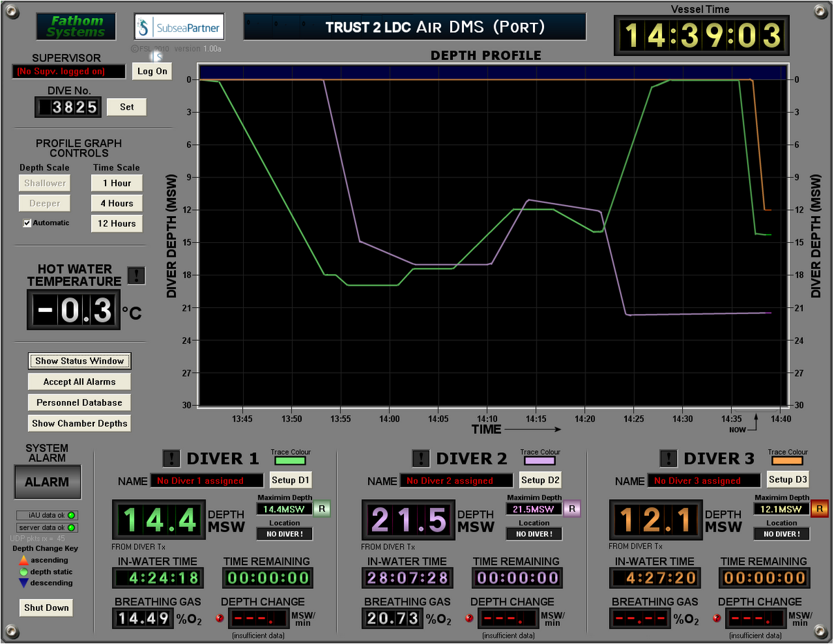Click the Dive No. counter field
The width and height of the screenshot is (834, 644).
click(x=68, y=107)
